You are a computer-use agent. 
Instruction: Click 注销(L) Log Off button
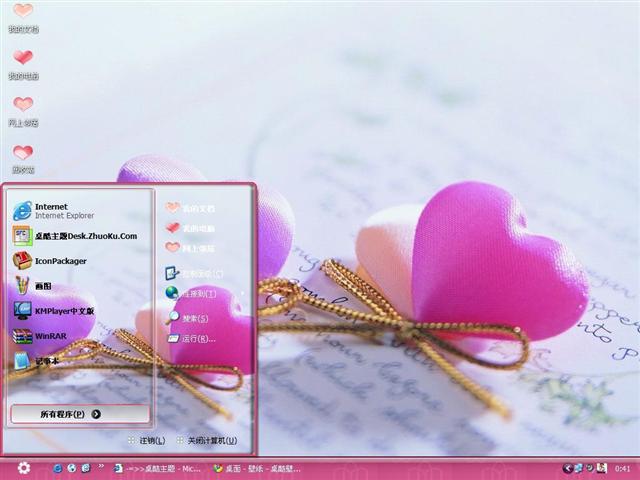[147, 440]
